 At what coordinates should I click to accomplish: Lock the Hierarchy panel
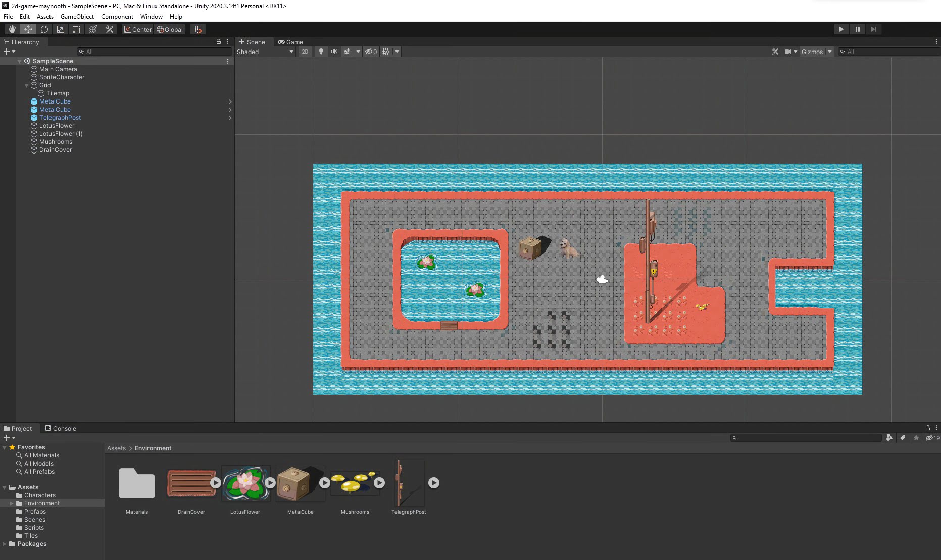coord(219,42)
